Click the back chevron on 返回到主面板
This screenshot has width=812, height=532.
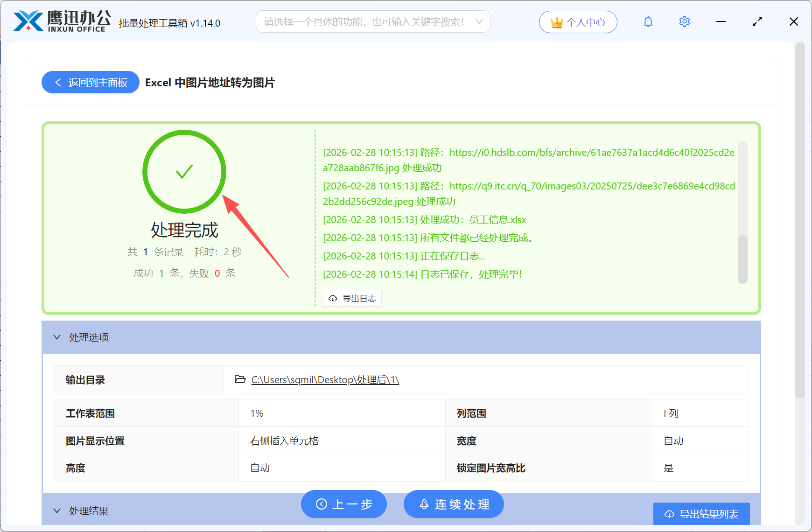tap(57, 82)
